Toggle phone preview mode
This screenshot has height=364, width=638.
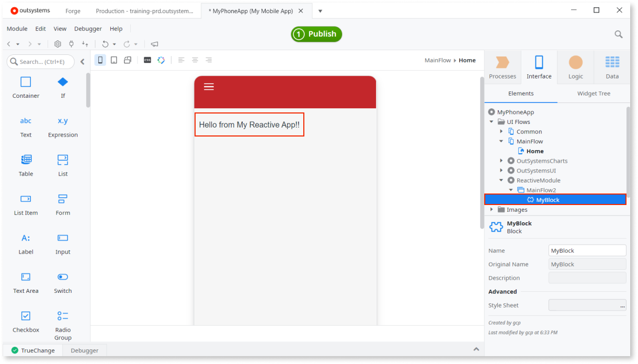point(100,60)
